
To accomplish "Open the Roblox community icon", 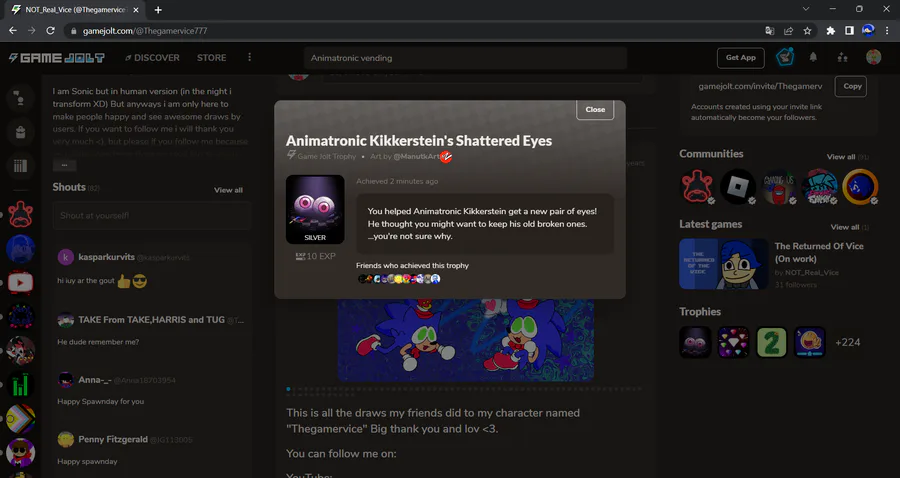I will click(x=738, y=186).
